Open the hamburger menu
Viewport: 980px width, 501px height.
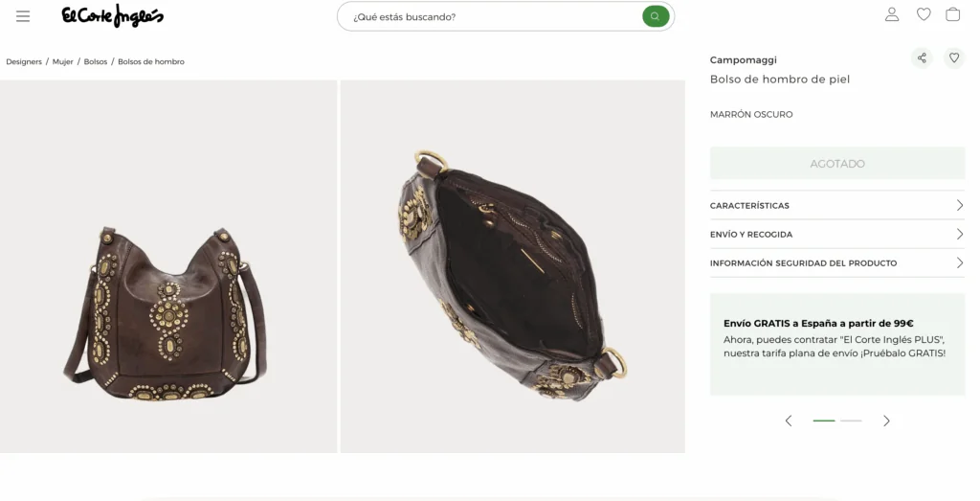click(23, 16)
